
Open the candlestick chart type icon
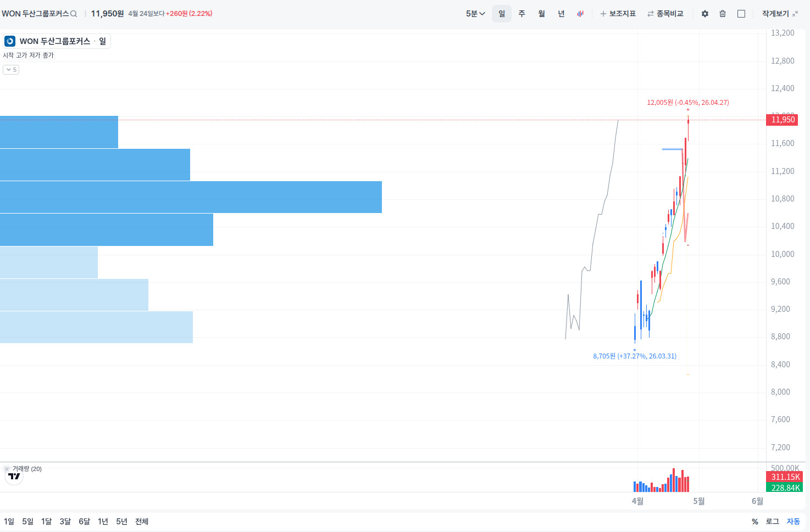tap(580, 14)
